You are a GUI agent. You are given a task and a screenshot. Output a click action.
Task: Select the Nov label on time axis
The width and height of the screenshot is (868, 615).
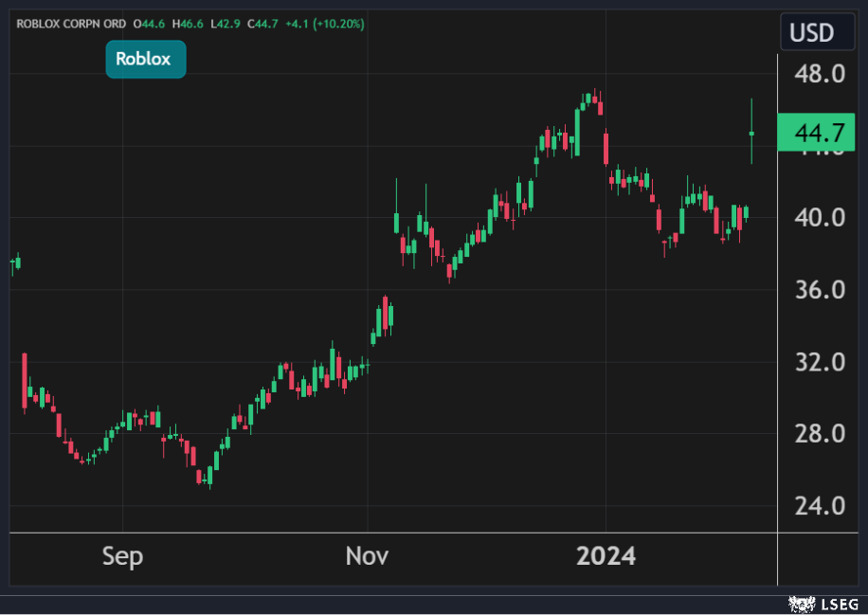pos(367,556)
